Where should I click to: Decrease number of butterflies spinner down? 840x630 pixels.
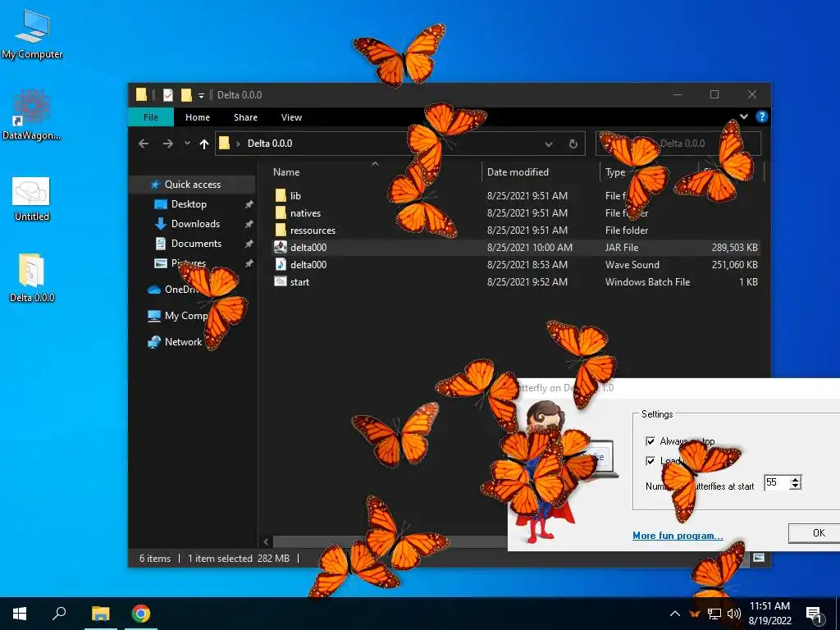pyautogui.click(x=796, y=486)
